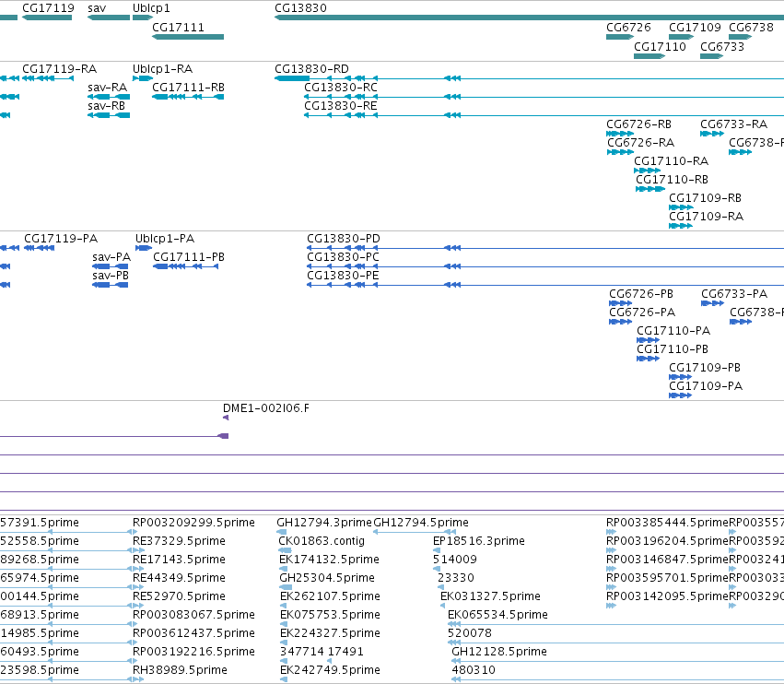Click protein CG6726-PB
This screenshot has height=684, width=784.
click(641, 294)
